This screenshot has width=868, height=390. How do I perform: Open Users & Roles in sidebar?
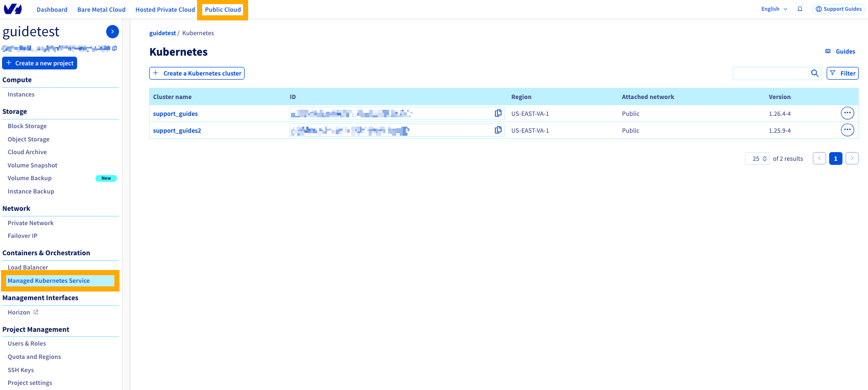27,344
